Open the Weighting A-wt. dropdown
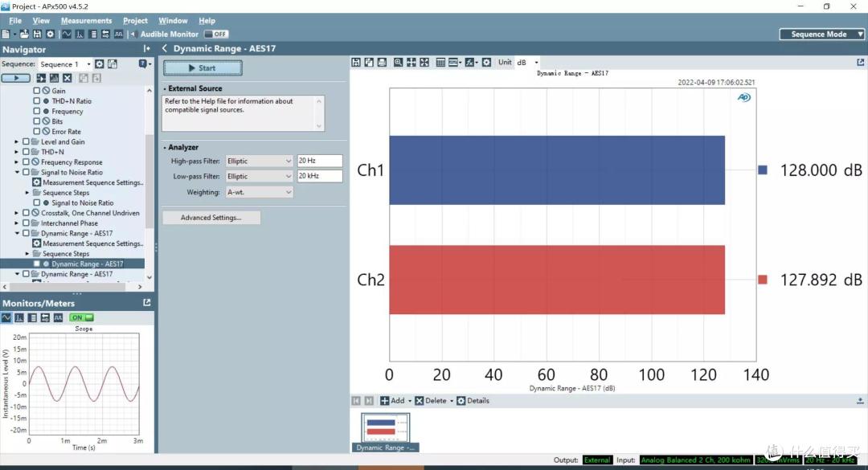 pos(259,192)
